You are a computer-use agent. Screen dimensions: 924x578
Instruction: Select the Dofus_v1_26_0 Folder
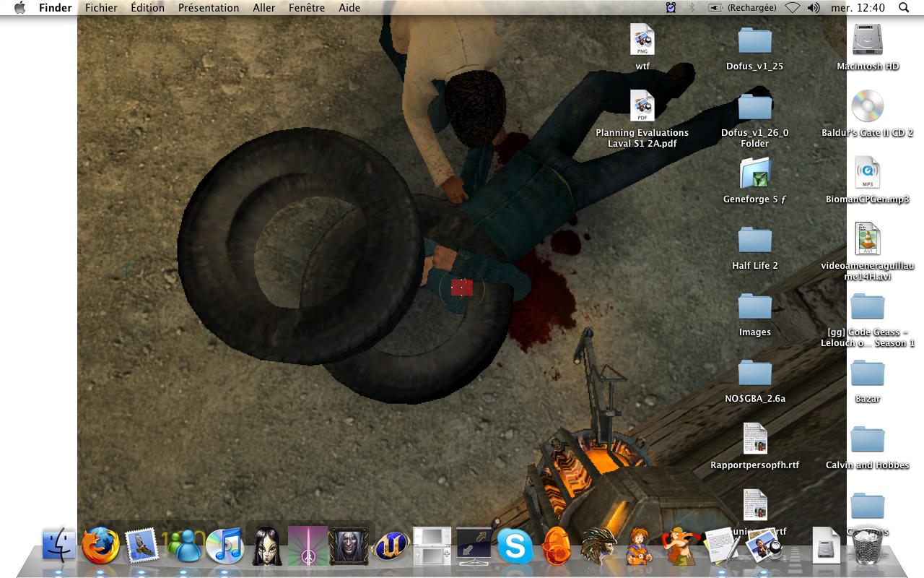click(755, 107)
